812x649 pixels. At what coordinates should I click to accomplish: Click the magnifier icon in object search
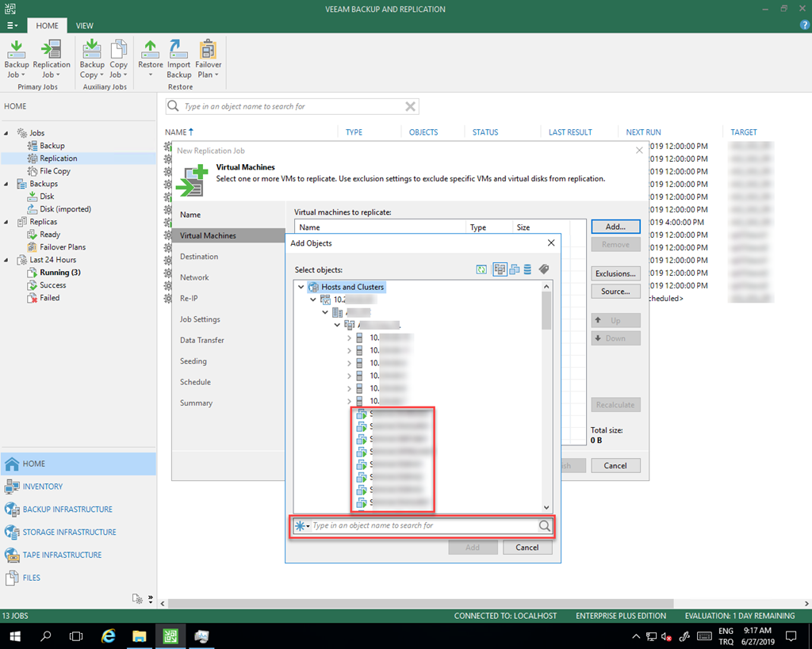click(545, 525)
